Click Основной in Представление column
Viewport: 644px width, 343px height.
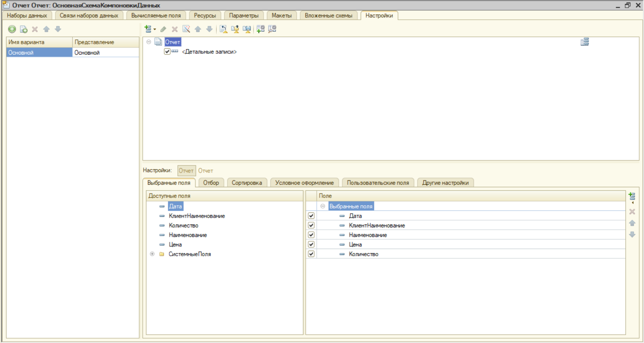106,53
